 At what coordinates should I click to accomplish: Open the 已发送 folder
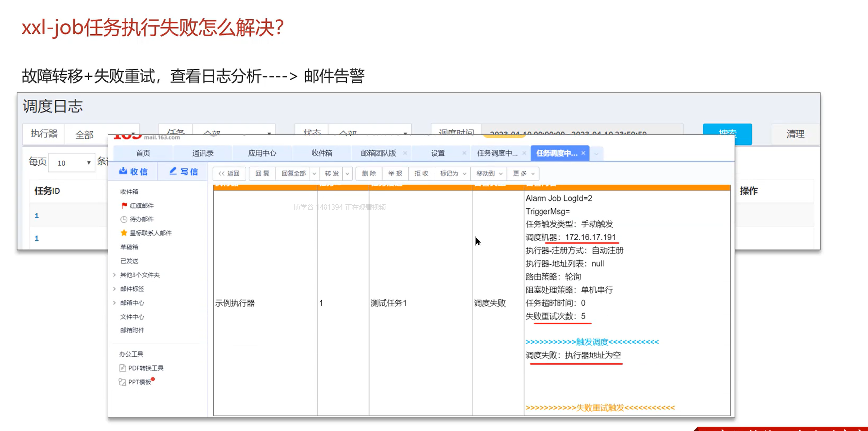129,261
